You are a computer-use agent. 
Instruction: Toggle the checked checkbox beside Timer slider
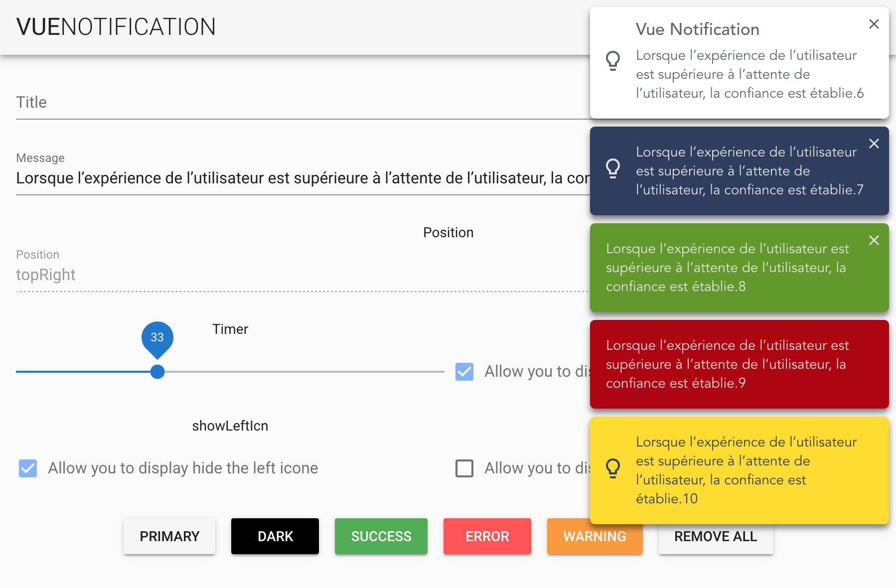[x=464, y=372]
